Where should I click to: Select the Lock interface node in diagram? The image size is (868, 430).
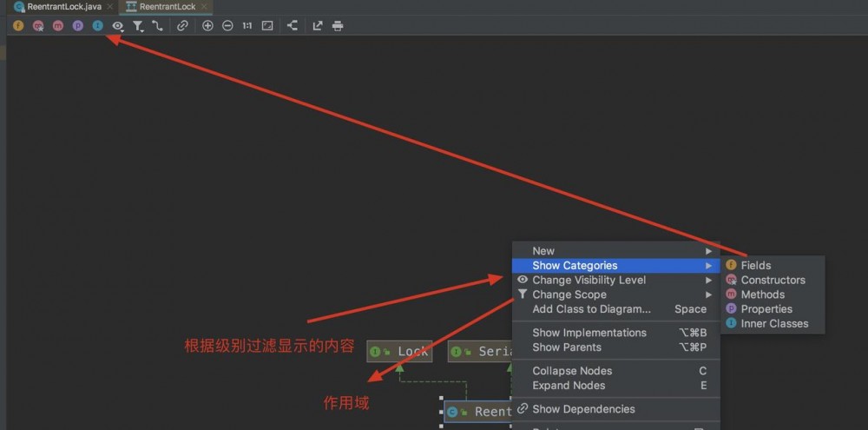(x=399, y=351)
